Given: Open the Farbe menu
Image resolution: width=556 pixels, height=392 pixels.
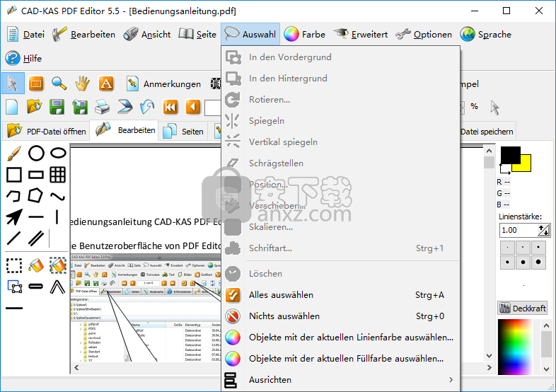Looking at the screenshot, I should [x=305, y=35].
